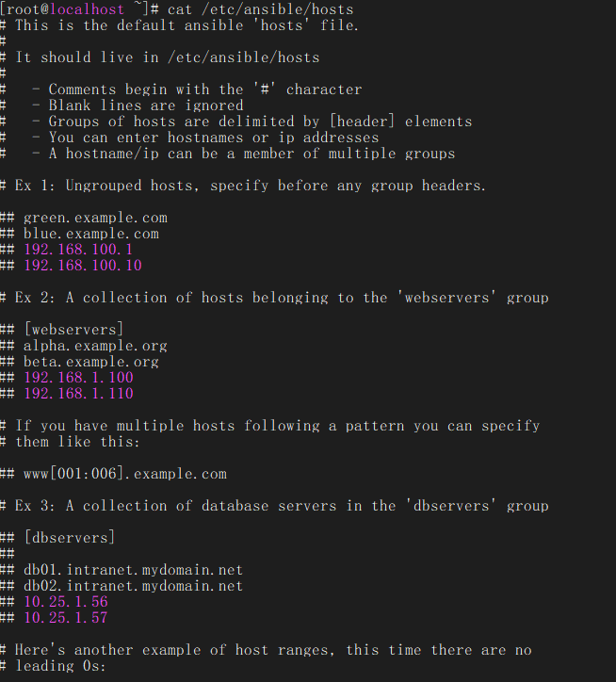The width and height of the screenshot is (616, 682).
Task: Click the IP address 192.168.100.1
Action: tap(78, 250)
